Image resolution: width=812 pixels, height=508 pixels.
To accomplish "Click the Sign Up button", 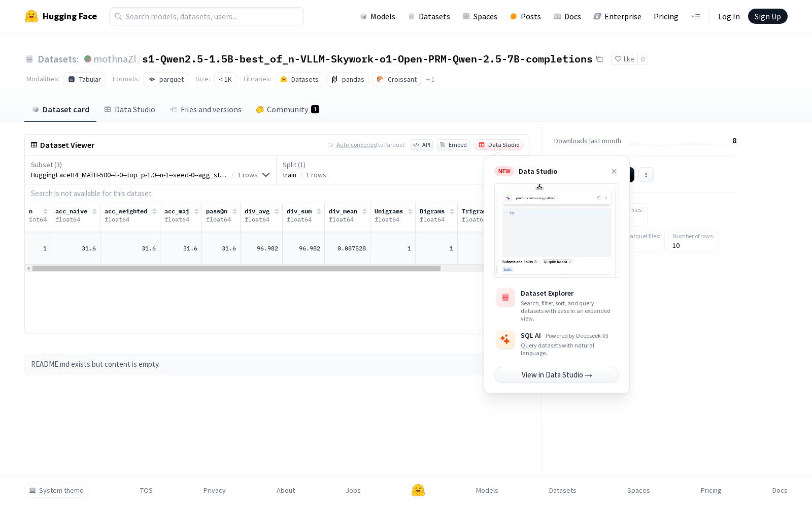I will pos(767,16).
